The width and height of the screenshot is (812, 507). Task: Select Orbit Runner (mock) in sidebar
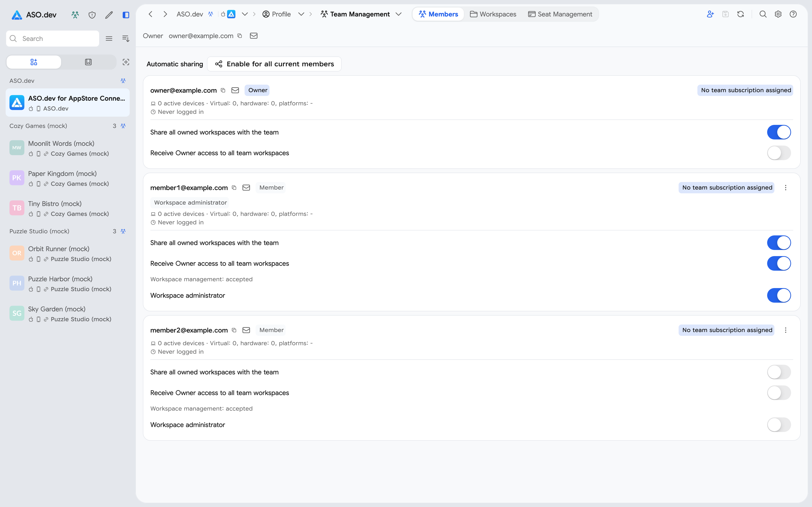coord(68,253)
